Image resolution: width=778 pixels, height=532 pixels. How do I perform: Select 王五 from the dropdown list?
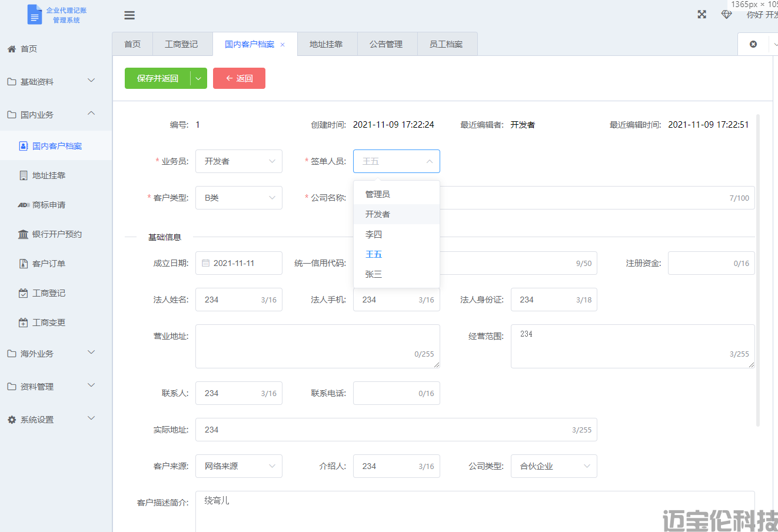(x=397, y=254)
